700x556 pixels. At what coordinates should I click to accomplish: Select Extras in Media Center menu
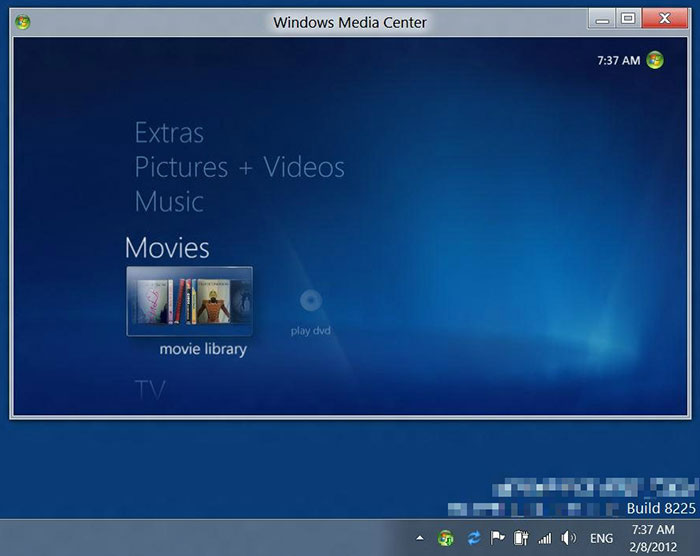169,133
